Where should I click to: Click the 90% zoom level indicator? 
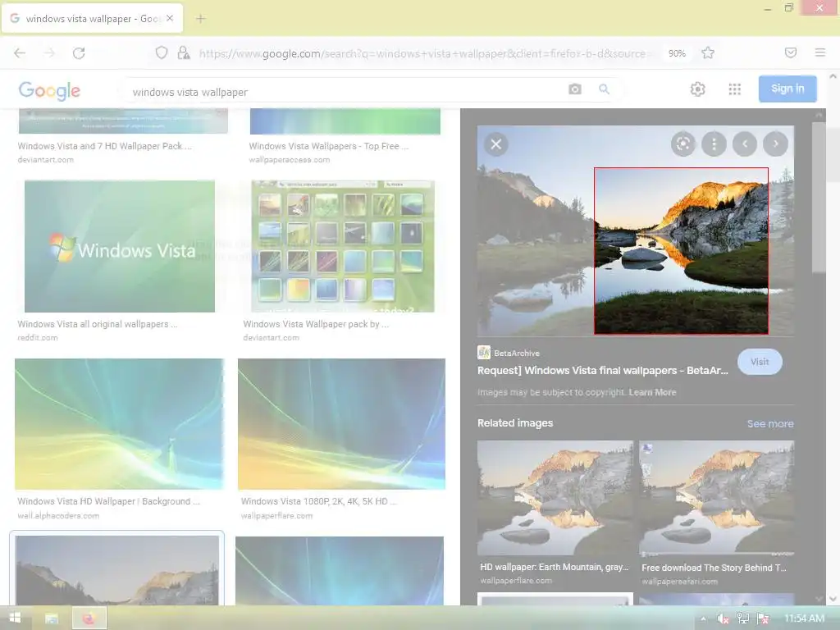pos(677,53)
